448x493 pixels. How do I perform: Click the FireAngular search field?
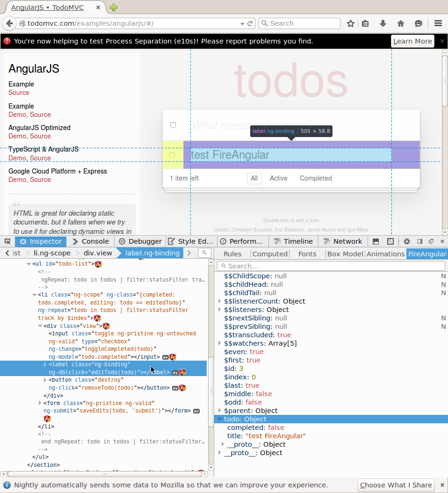(x=331, y=266)
